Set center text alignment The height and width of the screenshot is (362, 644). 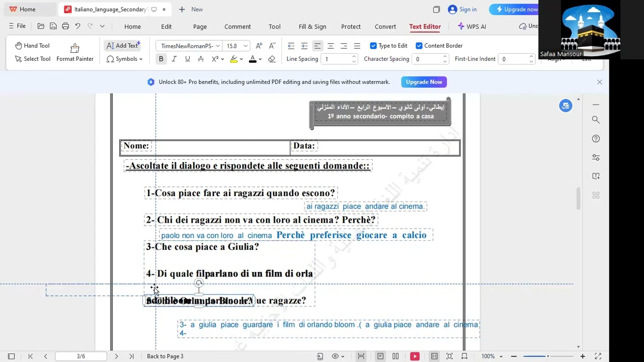point(331,46)
